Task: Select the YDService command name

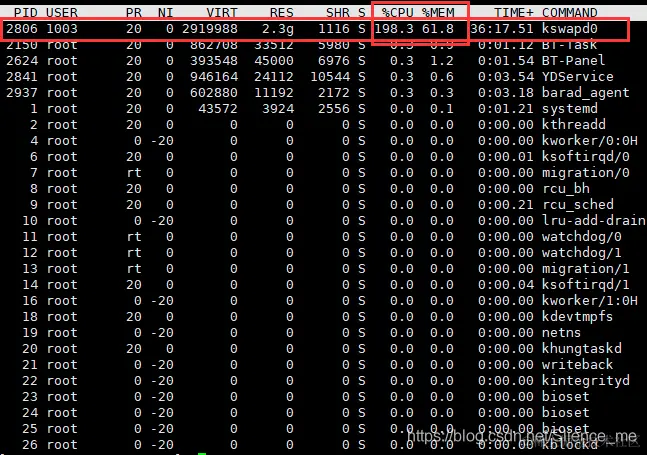Action: pos(577,77)
